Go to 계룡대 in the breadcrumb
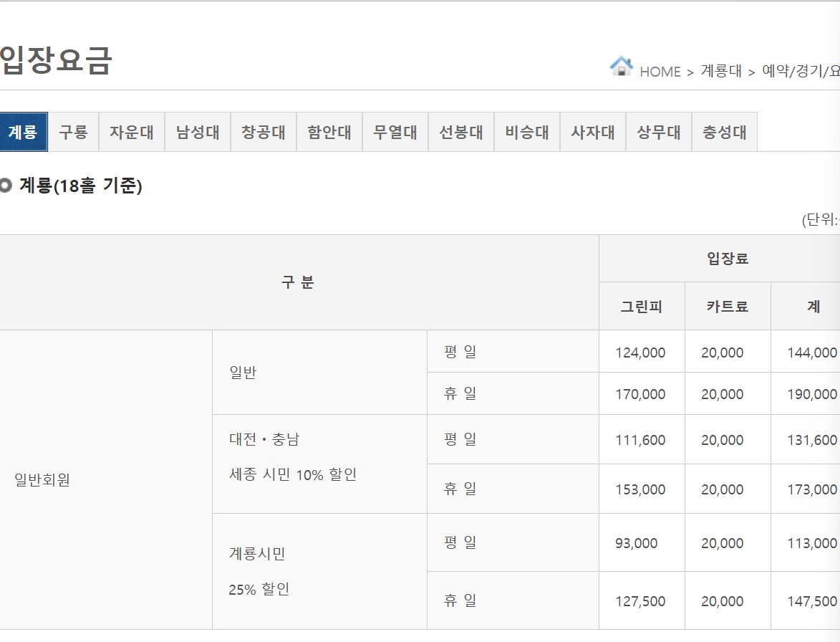This screenshot has height=642, width=840. [x=720, y=71]
